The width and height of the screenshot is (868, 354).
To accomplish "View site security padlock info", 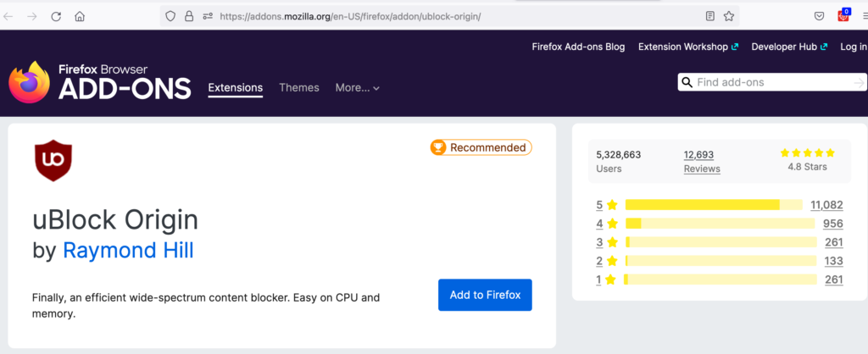I will pyautogui.click(x=189, y=16).
